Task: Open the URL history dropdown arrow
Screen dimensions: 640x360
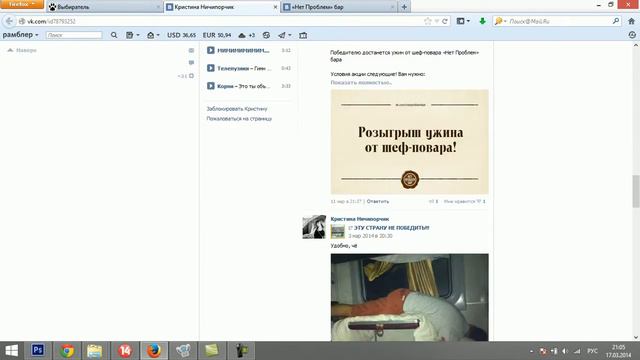Action: point(436,21)
